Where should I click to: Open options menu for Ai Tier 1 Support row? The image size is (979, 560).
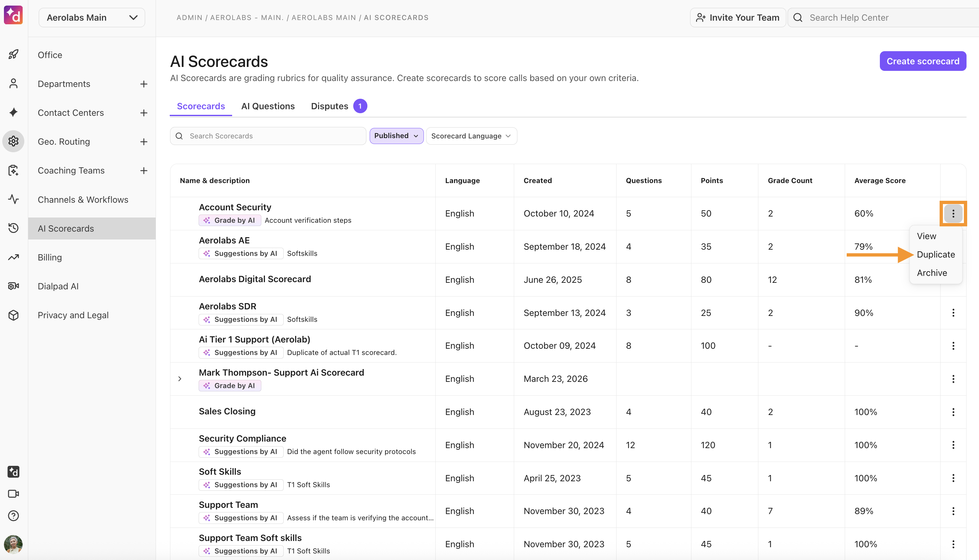click(x=953, y=346)
